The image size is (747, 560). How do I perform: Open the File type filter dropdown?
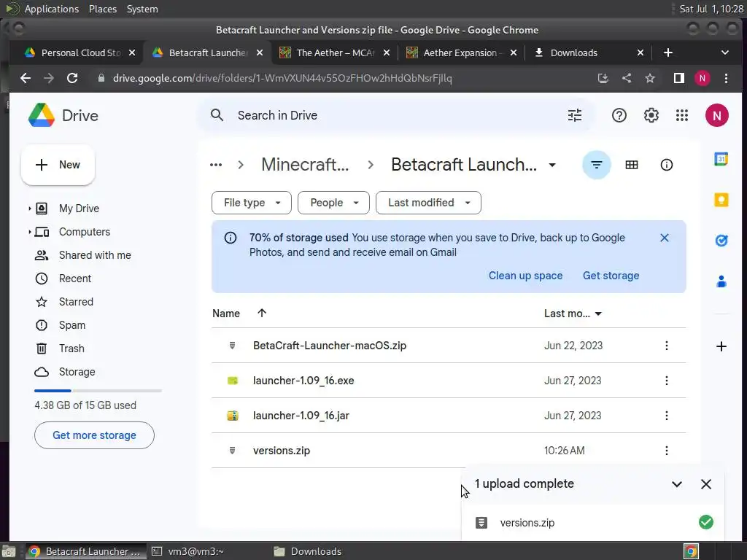251,203
